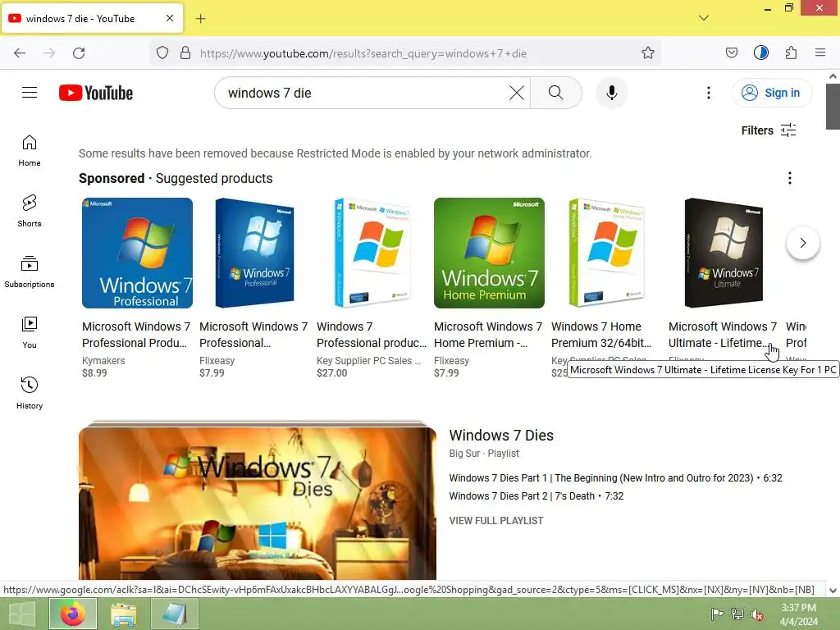The height and width of the screenshot is (630, 840).
Task: Open the Firefox application menu
Action: (820, 52)
